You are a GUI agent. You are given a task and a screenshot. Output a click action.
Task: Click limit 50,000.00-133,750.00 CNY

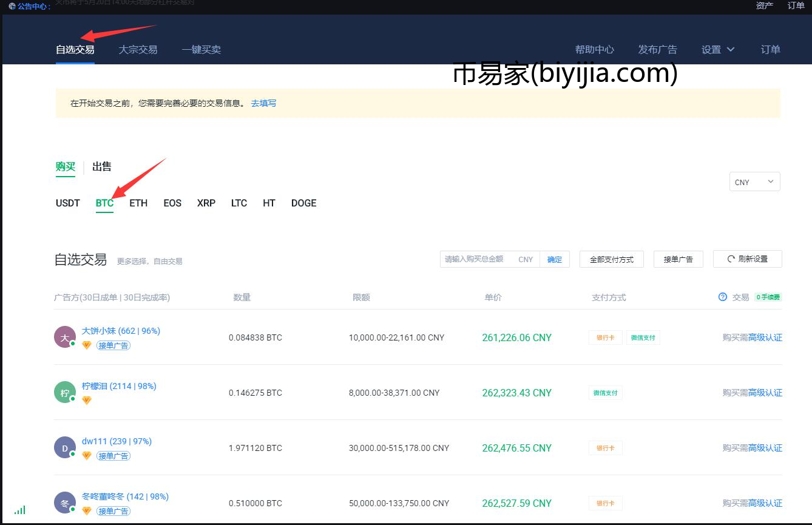click(399, 503)
